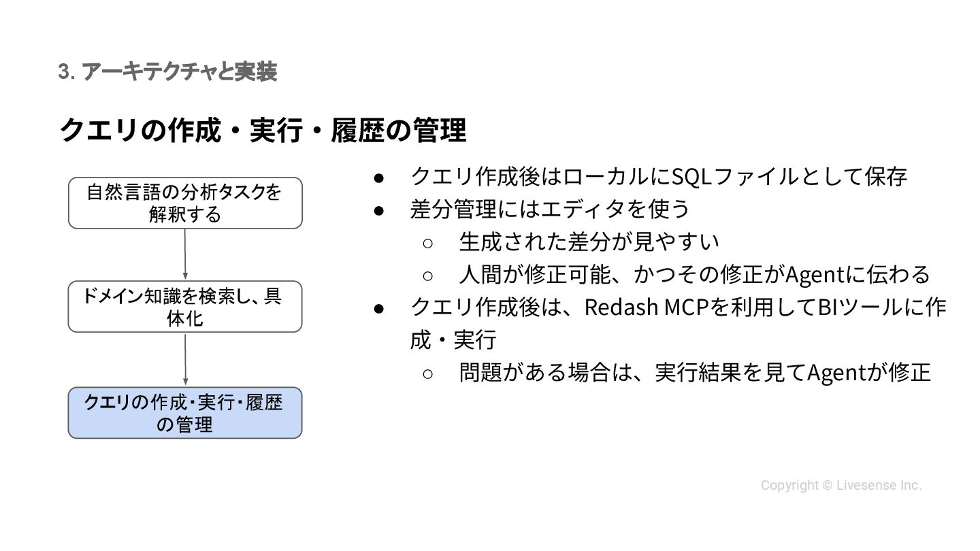Click the filled bullet dot beside the Redash MCP line

[380, 307]
